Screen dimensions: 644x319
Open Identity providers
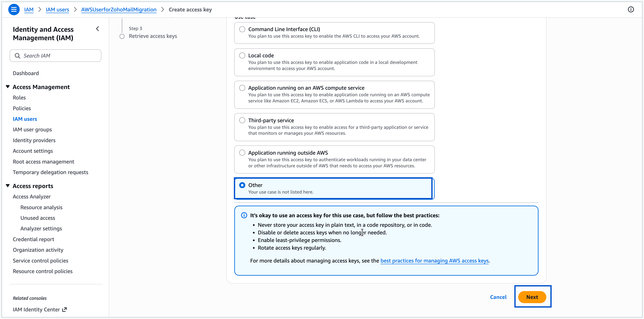click(34, 140)
